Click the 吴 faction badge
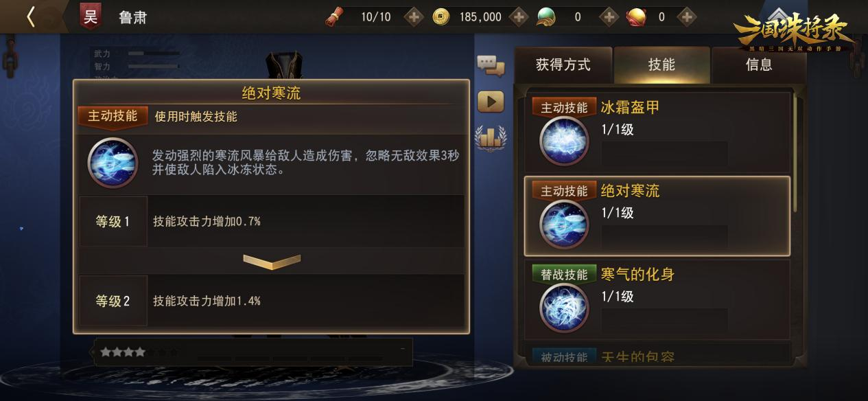This screenshot has height=401, width=868. point(91,16)
